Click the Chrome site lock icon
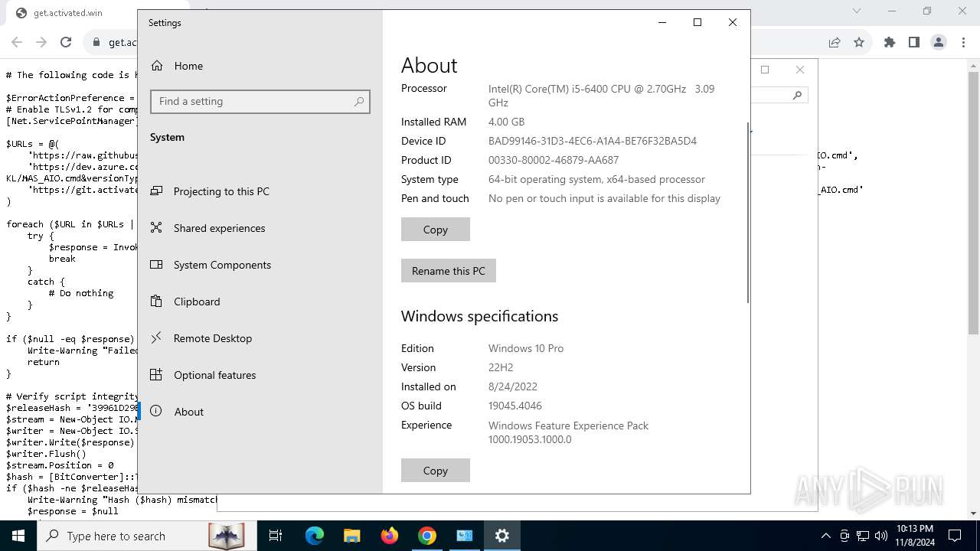The height and width of the screenshot is (551, 980). pos(96,42)
